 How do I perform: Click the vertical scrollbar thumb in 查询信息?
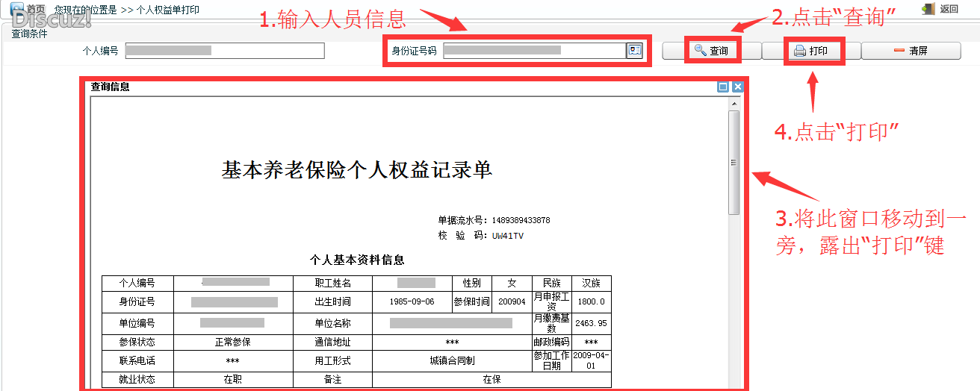click(734, 163)
